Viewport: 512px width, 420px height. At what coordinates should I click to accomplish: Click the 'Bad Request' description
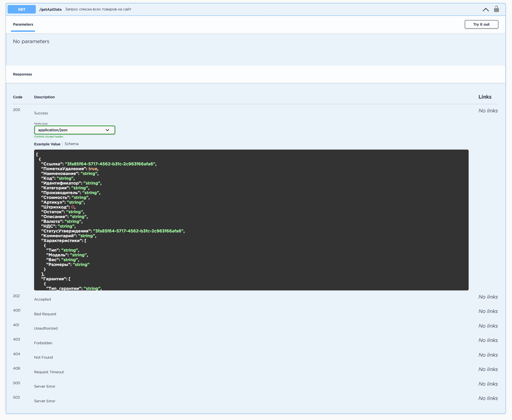(45, 314)
